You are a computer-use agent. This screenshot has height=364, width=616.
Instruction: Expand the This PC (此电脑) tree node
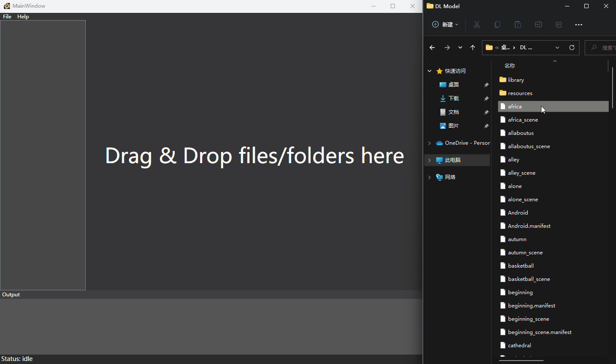coord(430,160)
